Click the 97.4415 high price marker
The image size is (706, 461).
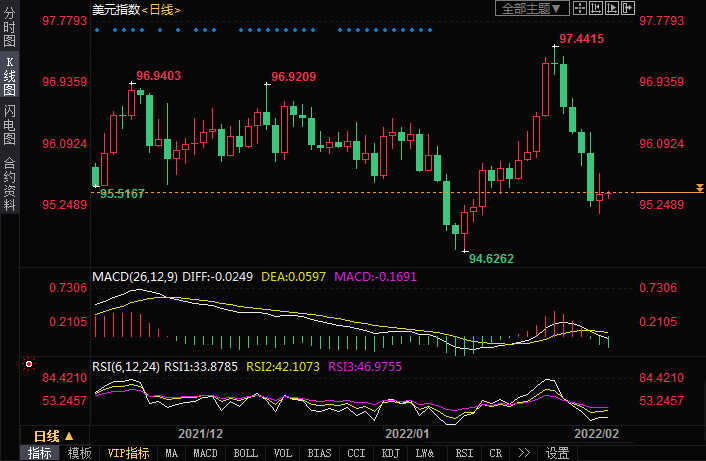(581, 39)
